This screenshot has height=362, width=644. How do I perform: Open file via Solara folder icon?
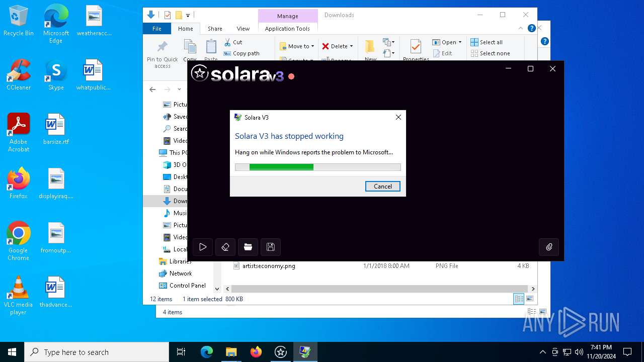click(248, 247)
